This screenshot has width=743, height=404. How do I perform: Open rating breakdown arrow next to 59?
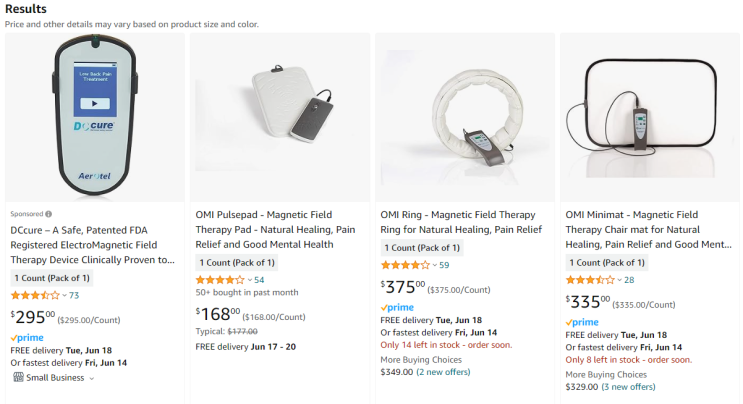tap(435, 265)
